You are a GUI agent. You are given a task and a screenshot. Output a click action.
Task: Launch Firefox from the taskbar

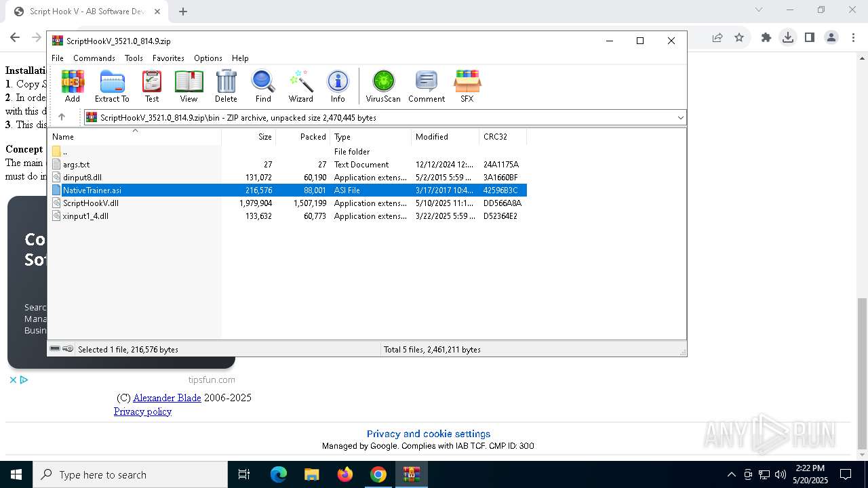click(x=345, y=474)
